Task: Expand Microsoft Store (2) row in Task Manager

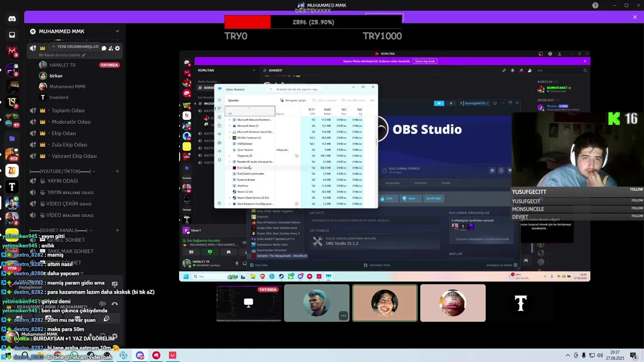Action: point(230,126)
